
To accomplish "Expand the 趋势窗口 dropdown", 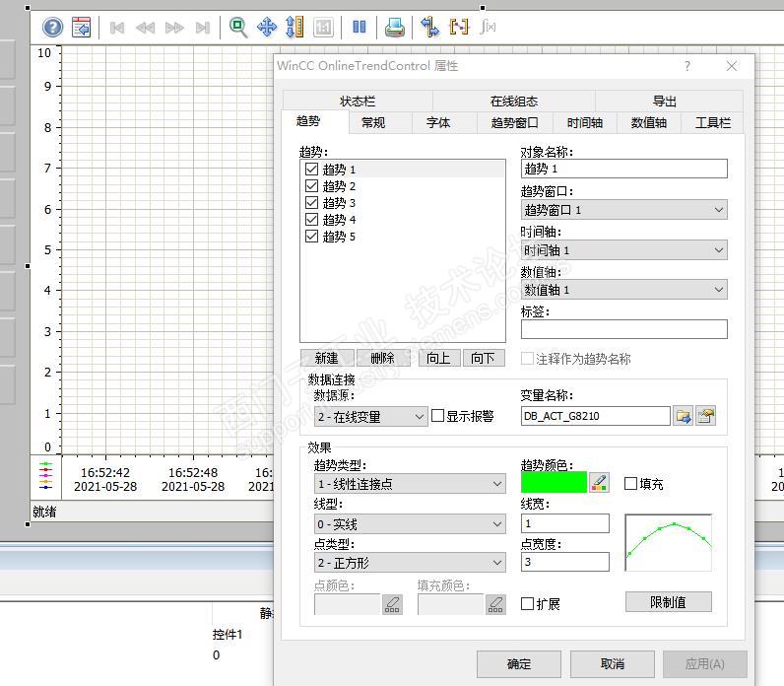I will [624, 210].
